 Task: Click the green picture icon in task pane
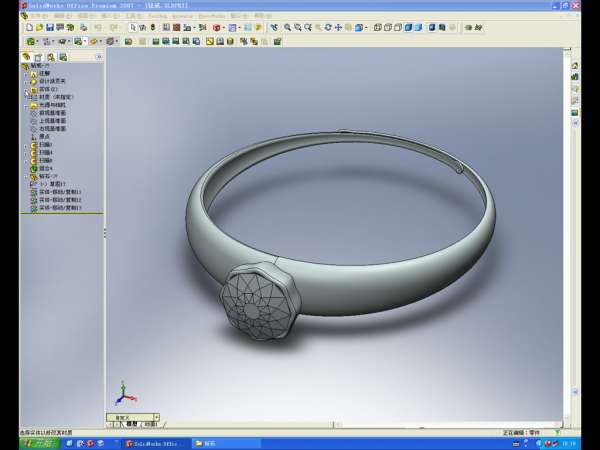coord(575,112)
